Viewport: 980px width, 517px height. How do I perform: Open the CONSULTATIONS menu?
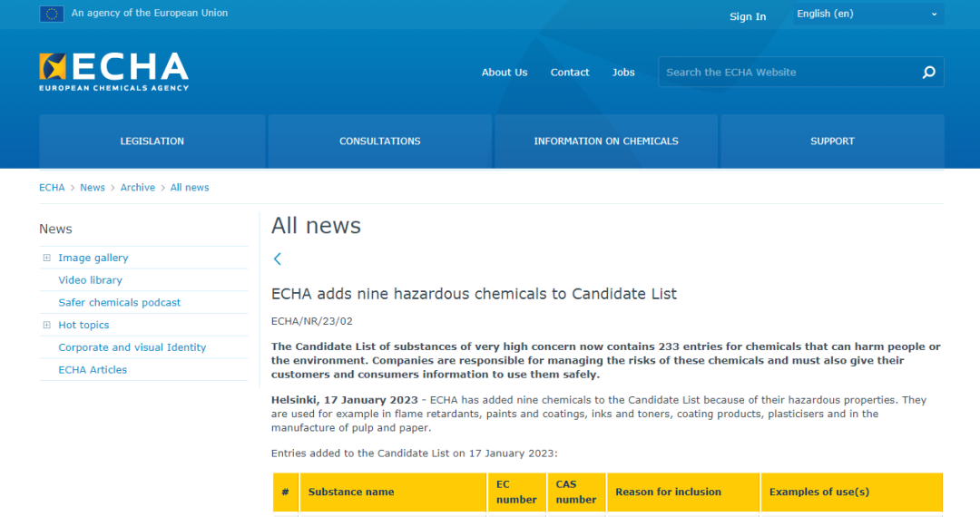pyautogui.click(x=380, y=141)
